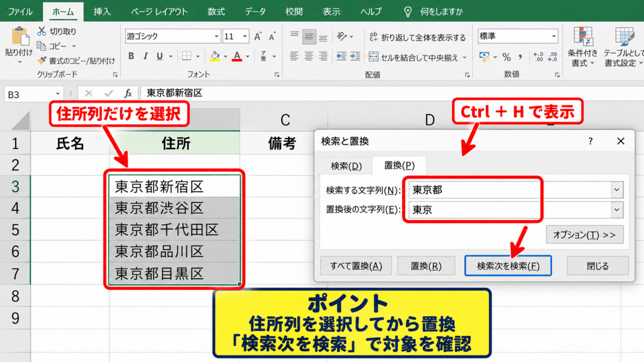Expand the Name Box B3 dropdown
The height and width of the screenshot is (362, 644).
(58, 94)
